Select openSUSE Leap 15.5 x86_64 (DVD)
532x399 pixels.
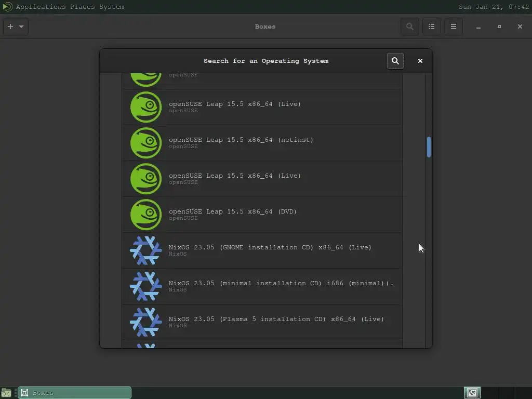tap(262, 215)
